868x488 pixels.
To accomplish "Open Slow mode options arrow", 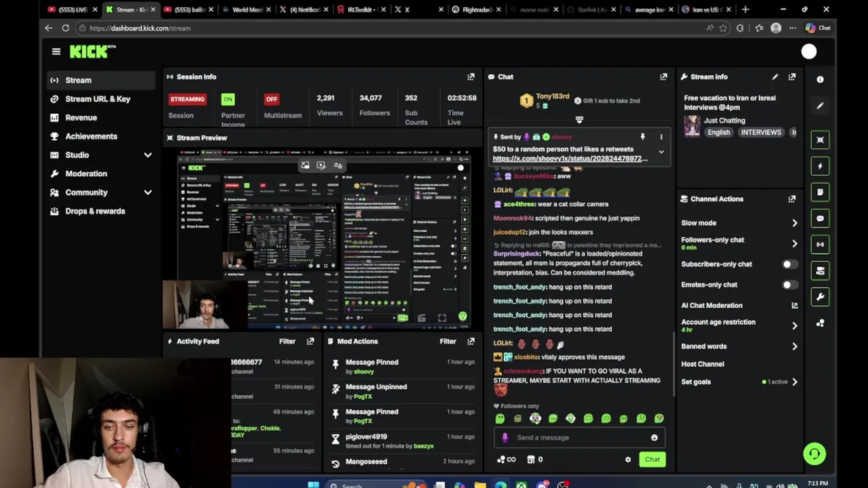I will (x=795, y=223).
